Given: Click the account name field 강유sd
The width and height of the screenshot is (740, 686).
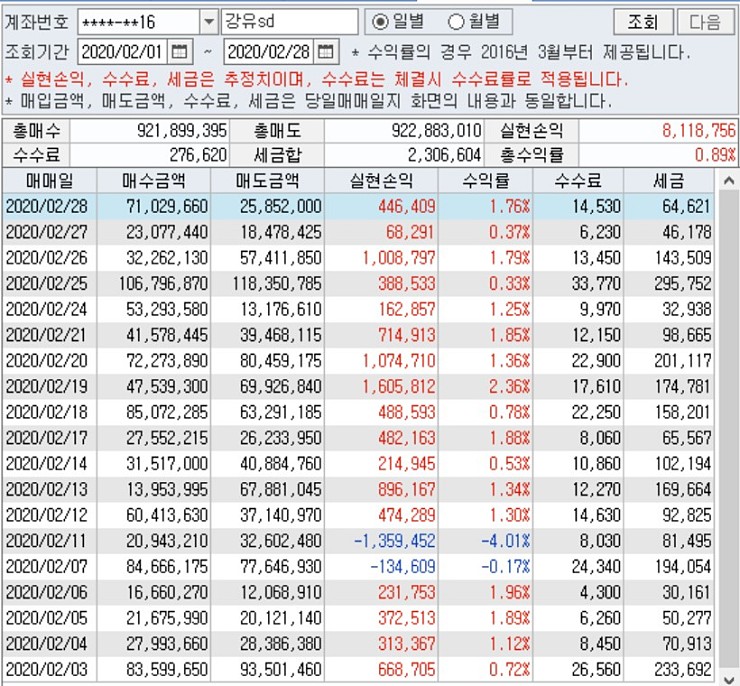Looking at the screenshot, I should [x=289, y=22].
